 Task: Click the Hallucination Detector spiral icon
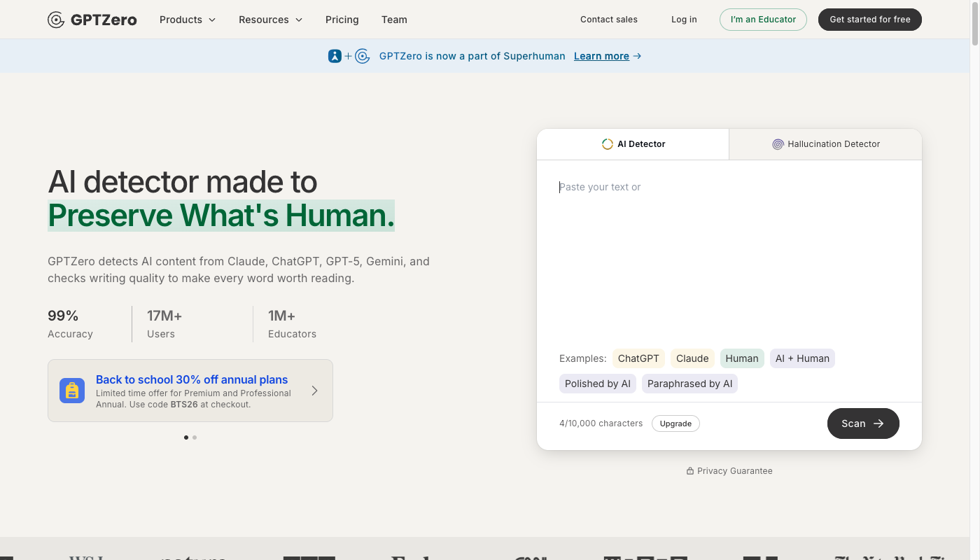778,144
